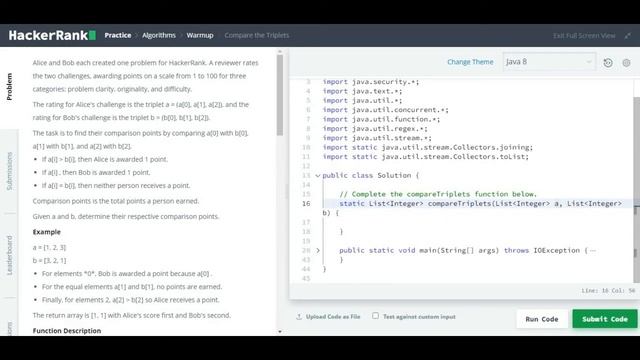Click the b = [3, 2, 1] example text
This screenshot has width=640, height=360.
click(49, 260)
